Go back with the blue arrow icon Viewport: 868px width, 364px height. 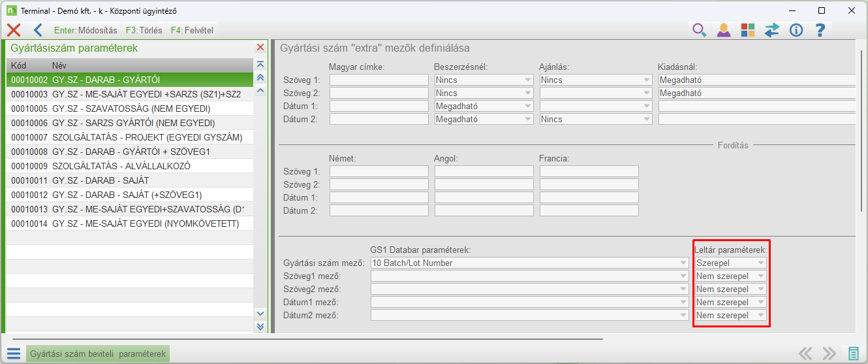(x=37, y=30)
